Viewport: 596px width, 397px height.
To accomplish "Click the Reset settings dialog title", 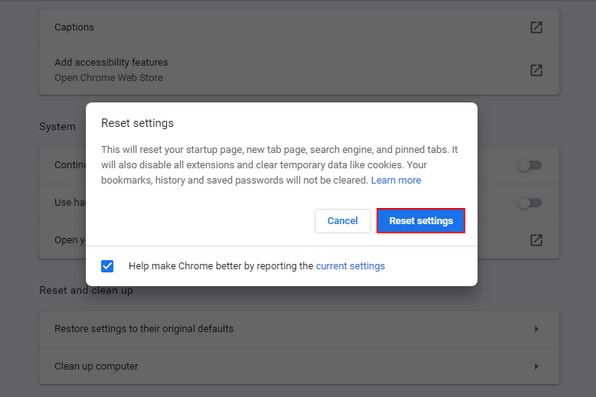I will coord(137,123).
